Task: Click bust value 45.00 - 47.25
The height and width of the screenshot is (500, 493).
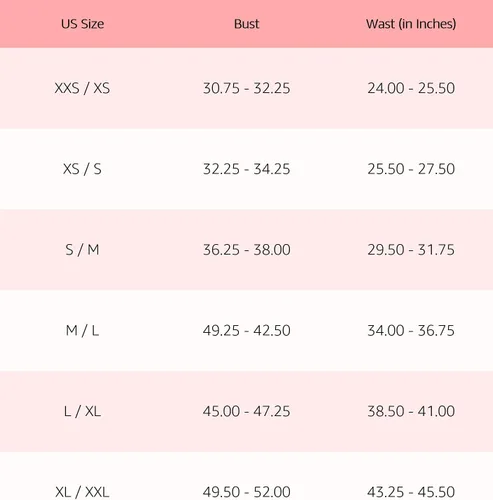Action: coord(247,411)
